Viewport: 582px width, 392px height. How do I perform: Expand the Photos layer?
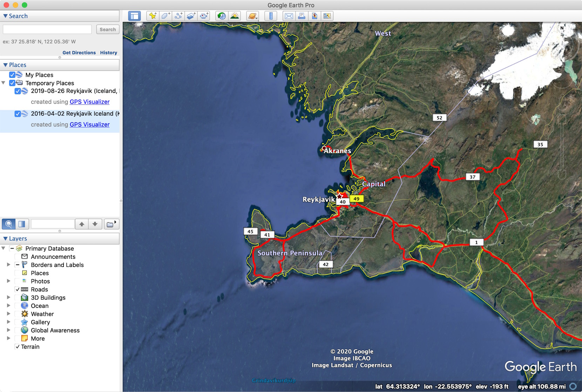point(9,281)
